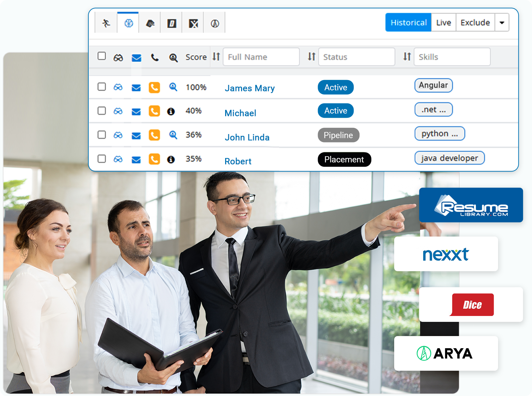Send email to Michael via envelope icon

[136, 111]
